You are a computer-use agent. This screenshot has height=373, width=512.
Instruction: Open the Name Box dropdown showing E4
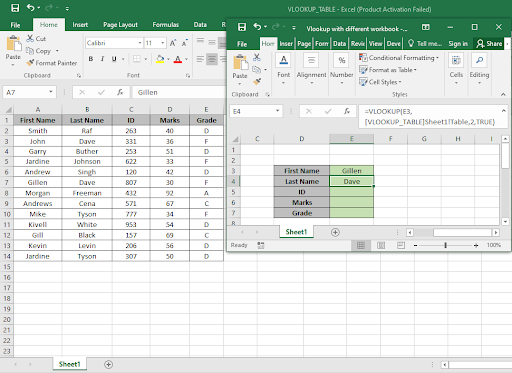(x=277, y=111)
